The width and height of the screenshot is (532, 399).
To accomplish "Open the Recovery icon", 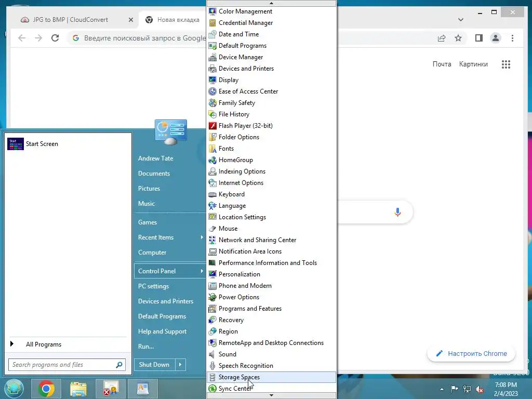I will tap(212, 320).
